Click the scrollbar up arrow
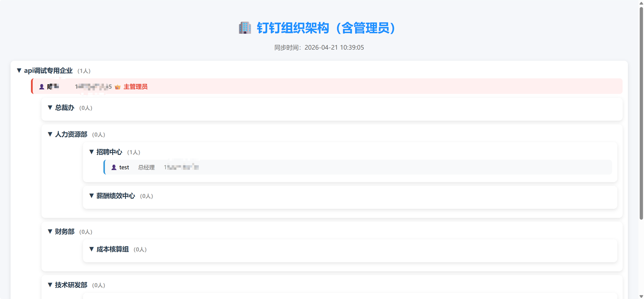644x299 pixels. 641,3
